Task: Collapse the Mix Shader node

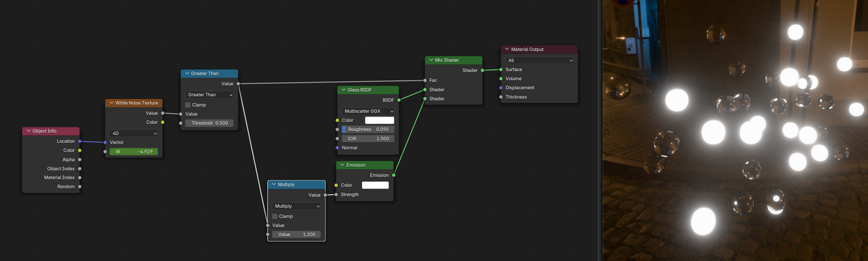Action: point(431,60)
